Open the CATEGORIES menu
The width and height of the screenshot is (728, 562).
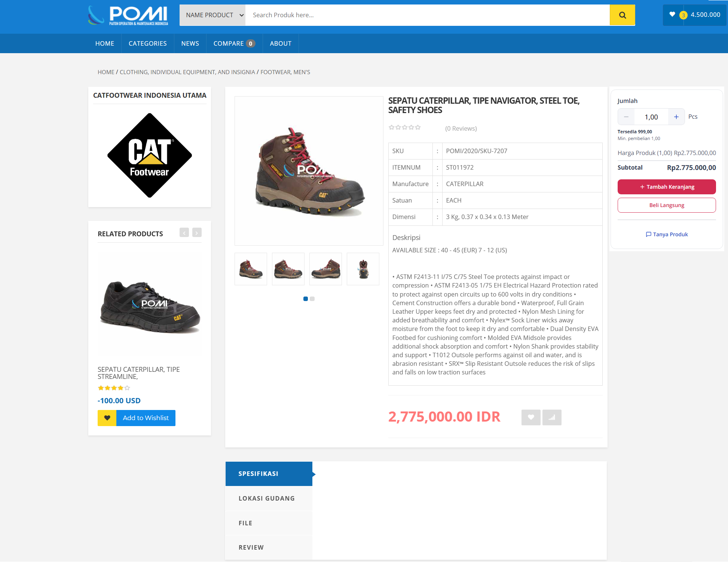coord(148,43)
